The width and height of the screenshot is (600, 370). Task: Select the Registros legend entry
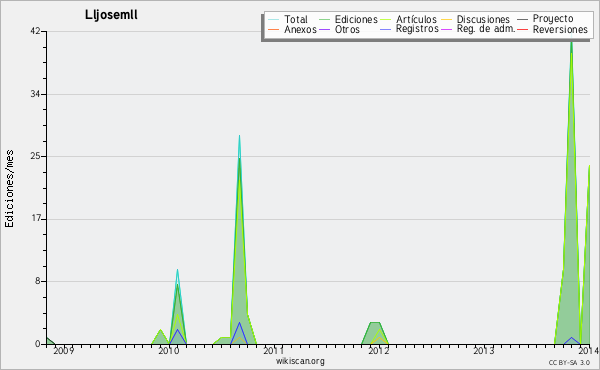coord(409,29)
